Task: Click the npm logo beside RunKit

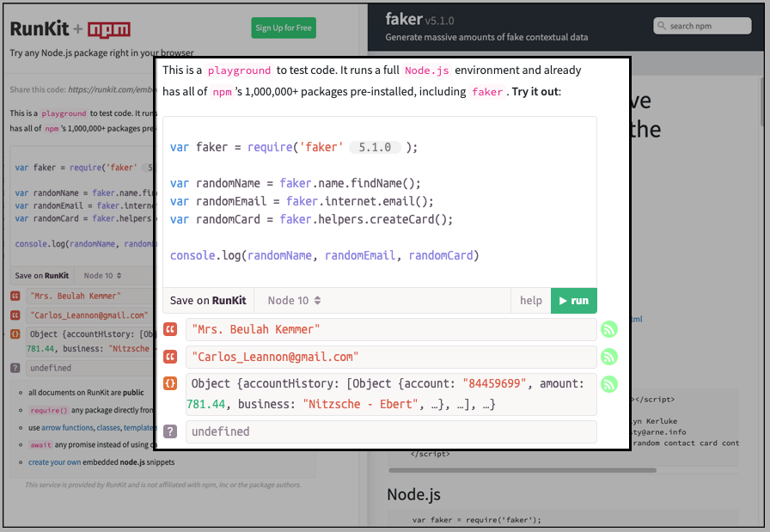Action: point(109,30)
